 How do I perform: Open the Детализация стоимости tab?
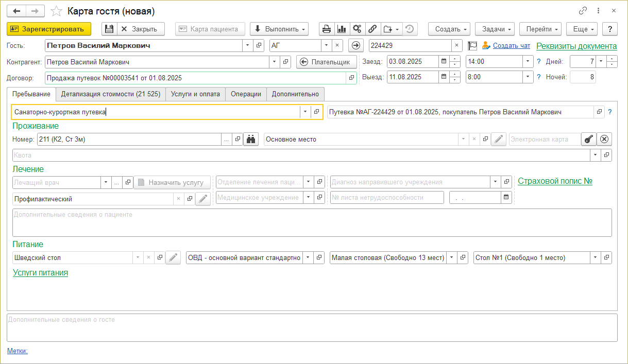coord(110,94)
